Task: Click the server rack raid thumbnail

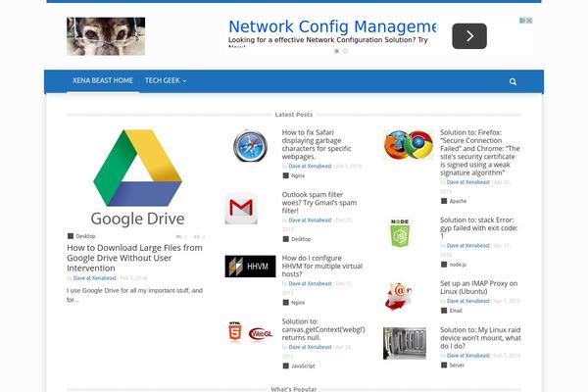Action: pyautogui.click(x=404, y=343)
